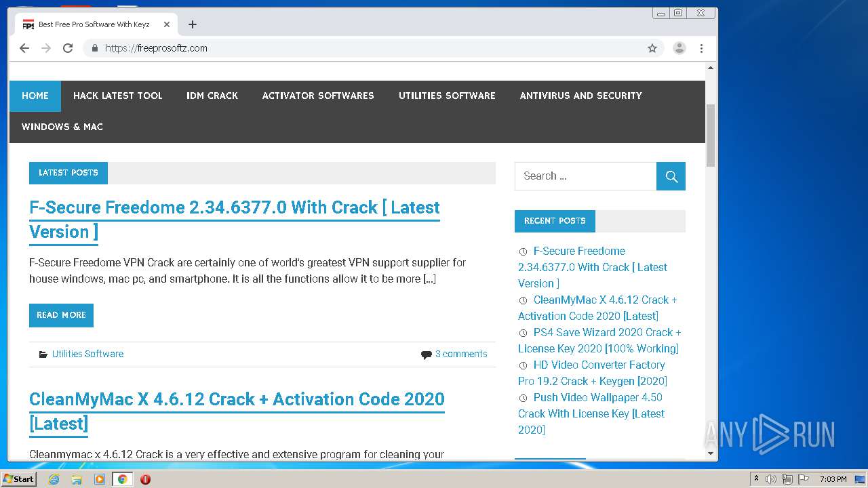Open Utilities Software category link
868x488 pixels.
point(87,354)
